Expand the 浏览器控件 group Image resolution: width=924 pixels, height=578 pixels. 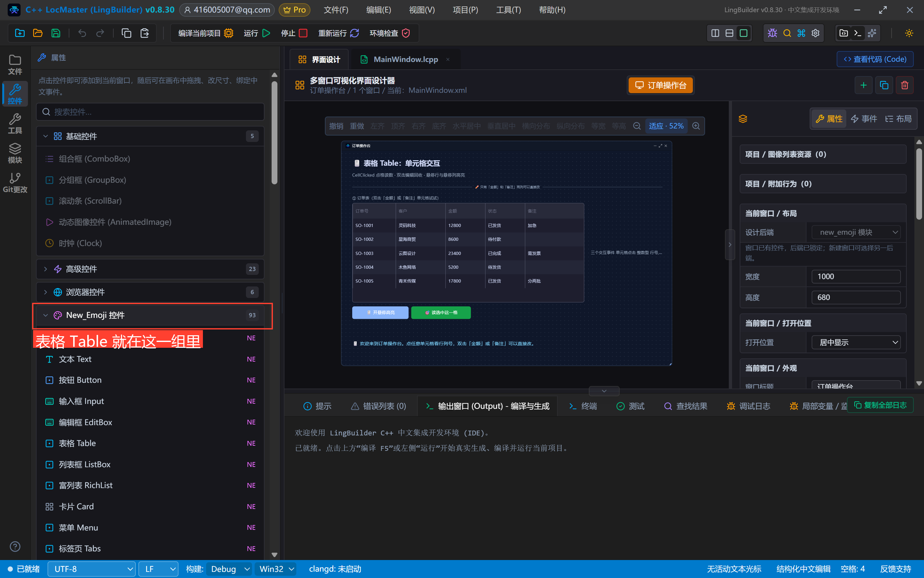pos(150,293)
